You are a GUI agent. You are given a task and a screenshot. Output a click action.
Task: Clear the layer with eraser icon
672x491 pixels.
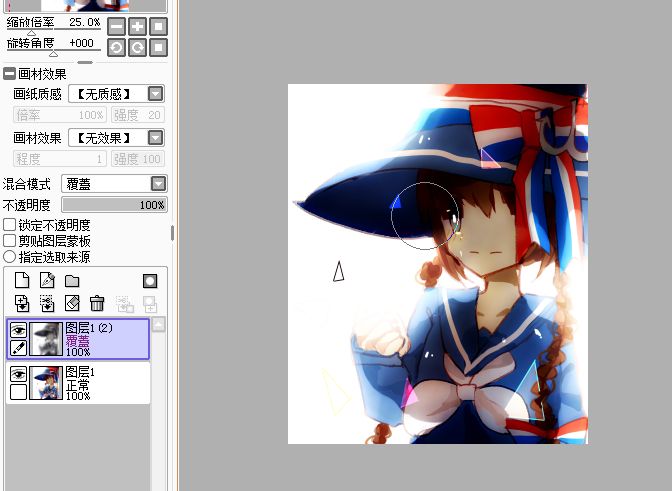pos(72,303)
